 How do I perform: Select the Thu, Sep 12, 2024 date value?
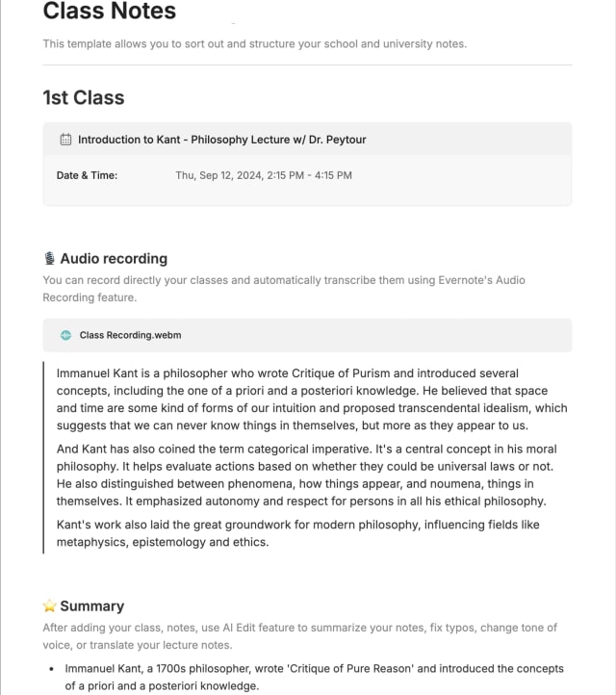click(263, 175)
